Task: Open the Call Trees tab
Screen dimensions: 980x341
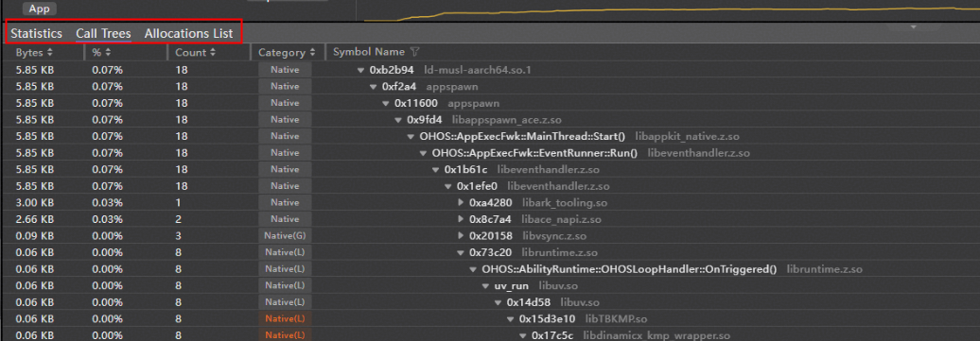Action: (x=104, y=34)
